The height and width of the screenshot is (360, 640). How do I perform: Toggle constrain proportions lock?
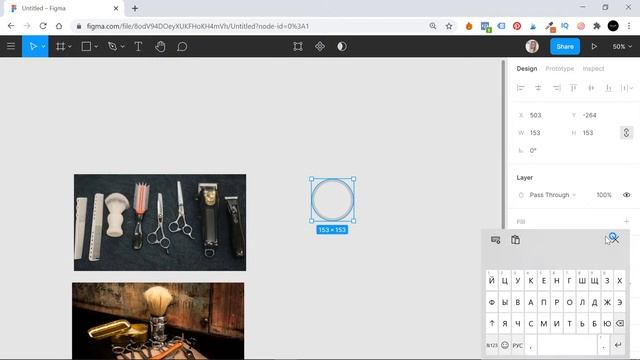pos(627,133)
